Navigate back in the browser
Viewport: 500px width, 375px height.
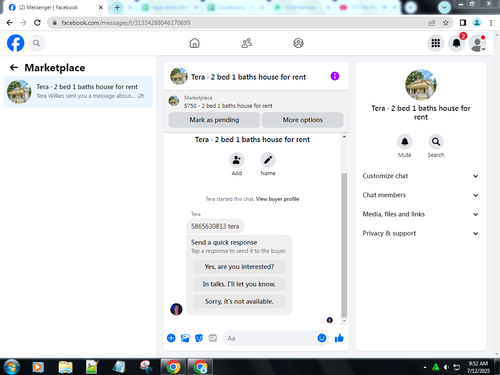(x=10, y=23)
